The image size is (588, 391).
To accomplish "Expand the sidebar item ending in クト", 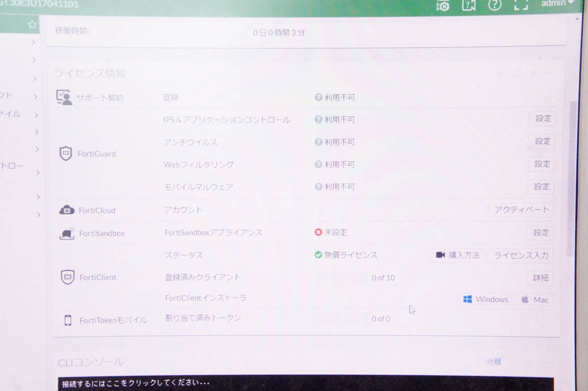I will point(19,96).
